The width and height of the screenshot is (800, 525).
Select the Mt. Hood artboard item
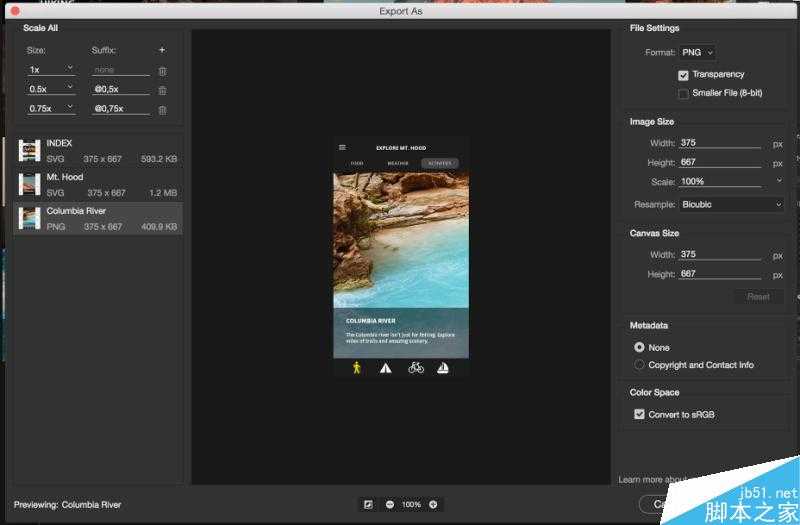tap(98, 184)
